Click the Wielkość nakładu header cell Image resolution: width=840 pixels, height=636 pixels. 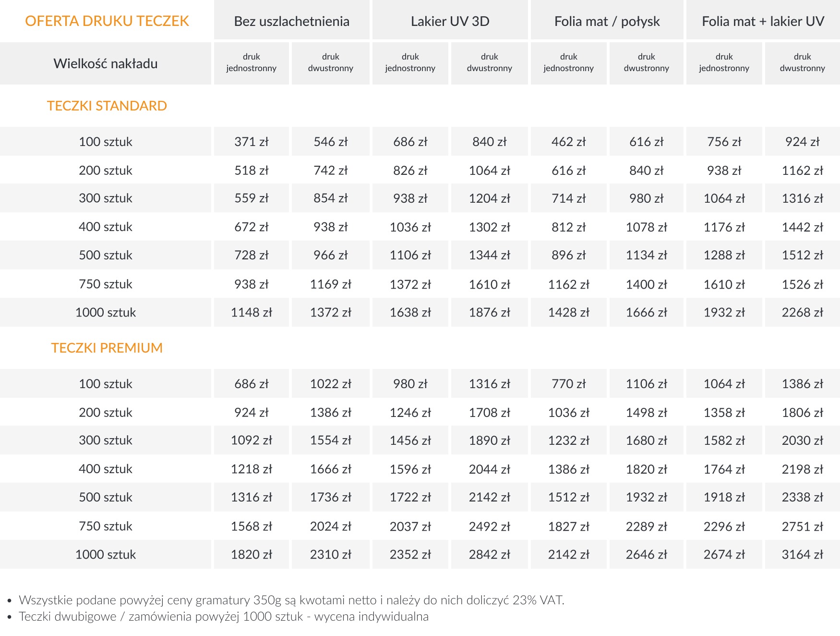[x=106, y=63]
